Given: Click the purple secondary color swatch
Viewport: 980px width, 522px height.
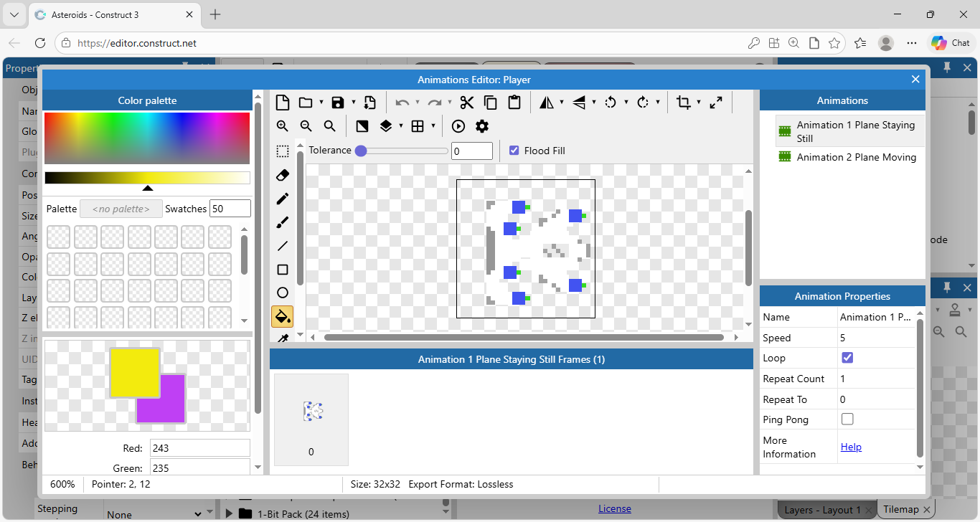Looking at the screenshot, I should tap(172, 410).
